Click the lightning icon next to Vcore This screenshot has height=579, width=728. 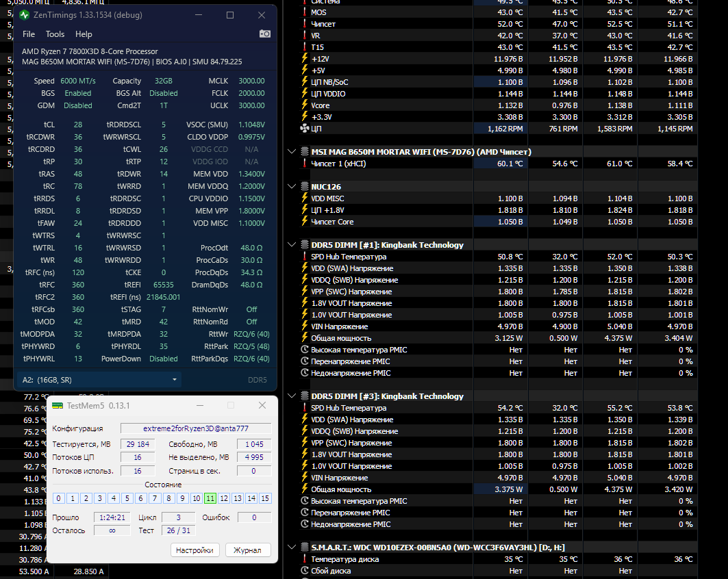[x=305, y=105]
